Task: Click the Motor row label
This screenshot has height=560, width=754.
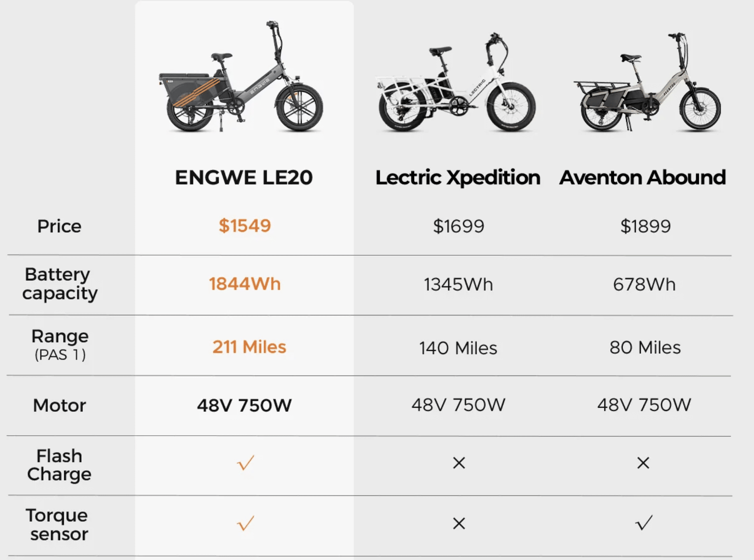Action: tap(60, 406)
